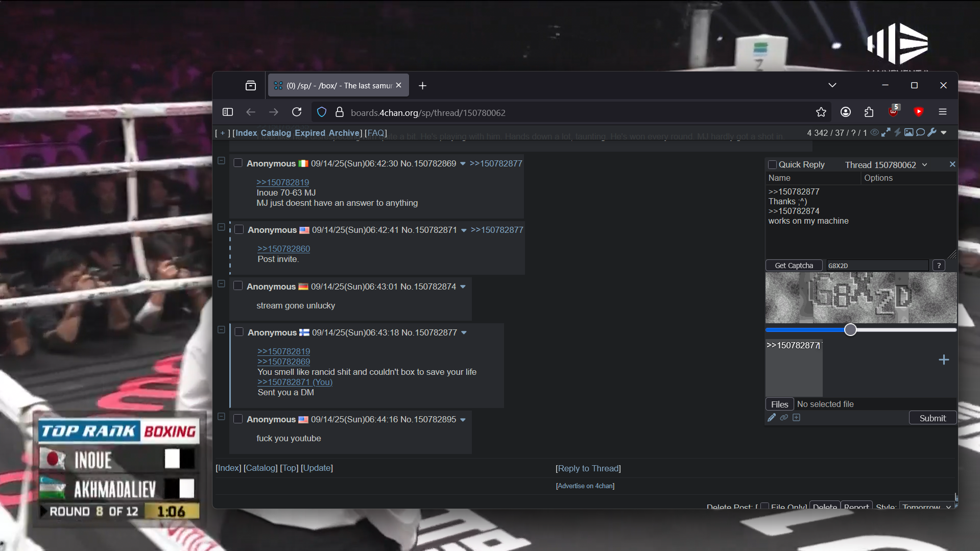Screen dimensions: 980x551
Task: Open the Thread 150780062 dropdown
Action: pyautogui.click(x=886, y=165)
